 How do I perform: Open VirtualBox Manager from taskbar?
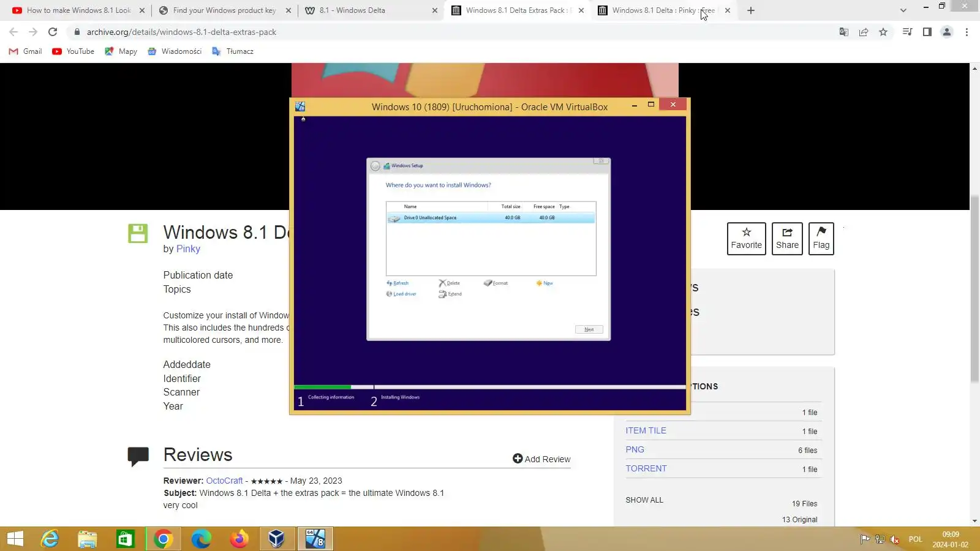[277, 539]
